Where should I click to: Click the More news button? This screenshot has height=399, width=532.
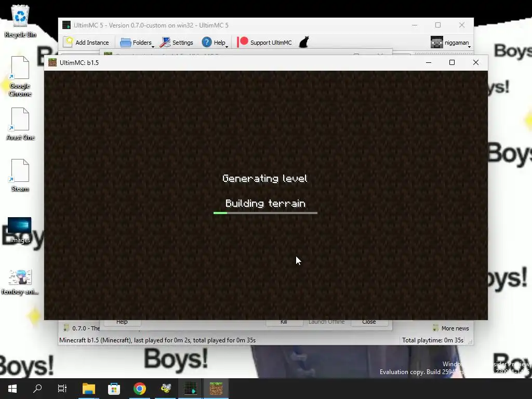[451, 328]
